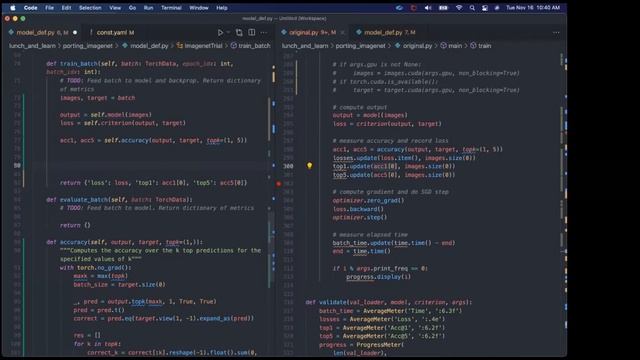Open the Selection menu
This screenshot has width=640, height=360.
[x=90, y=8]
